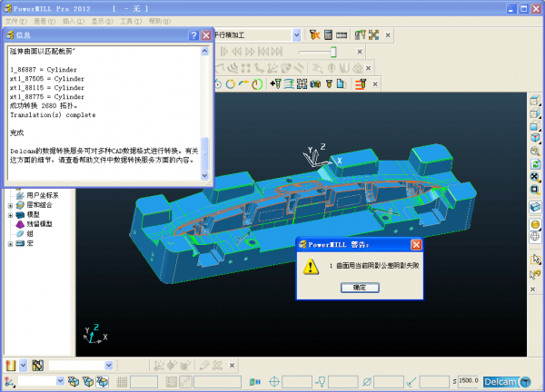Click the yellow tool tip icon
545x392 pixels.
(329, 84)
